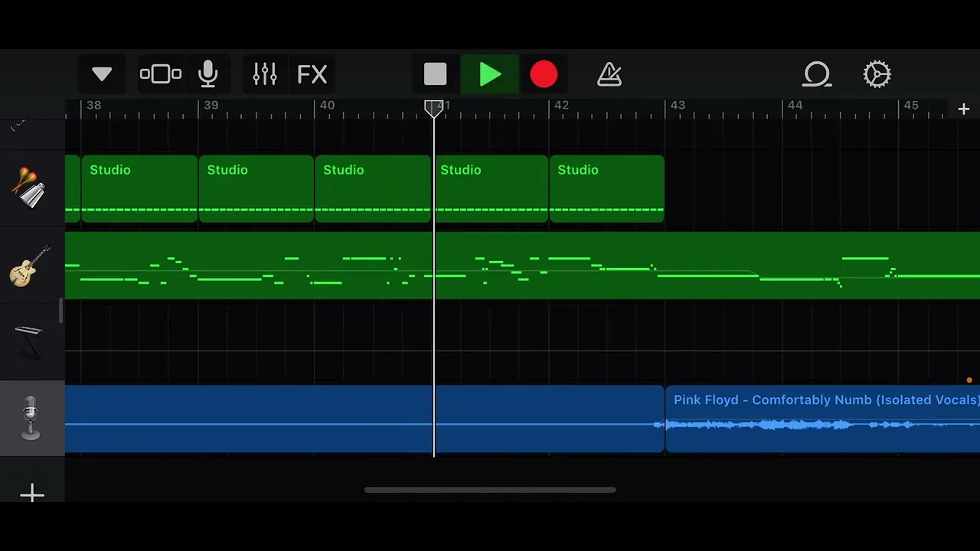This screenshot has height=551, width=980.
Task: Select the Studio region starting at bar 38
Action: (x=139, y=189)
